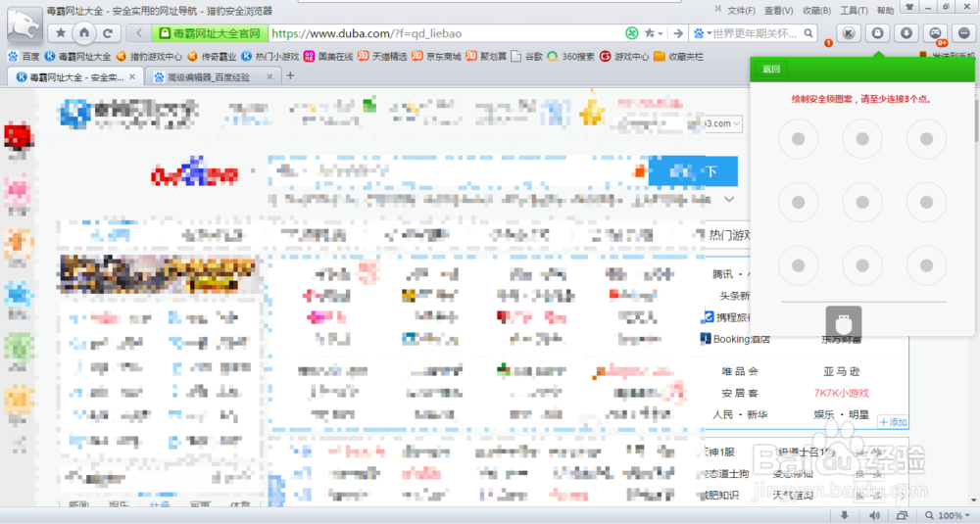Open the 京东商城 bookmark

click(436, 56)
